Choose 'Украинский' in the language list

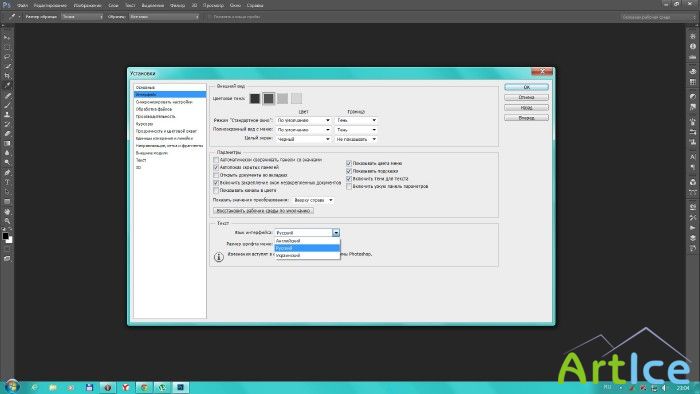point(307,256)
